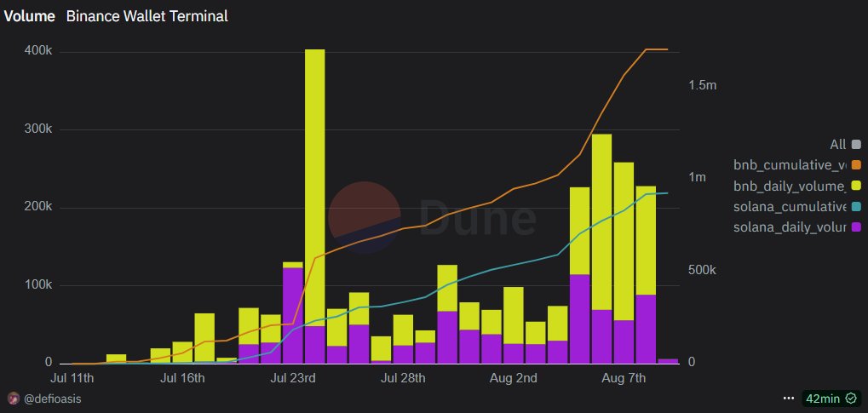Click the Volume chart title

(29, 16)
